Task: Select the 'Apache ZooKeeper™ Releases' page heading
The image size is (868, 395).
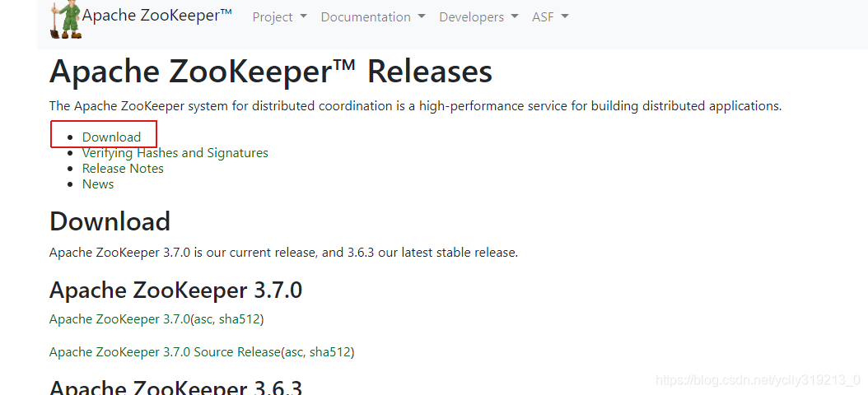Action: coord(271,72)
